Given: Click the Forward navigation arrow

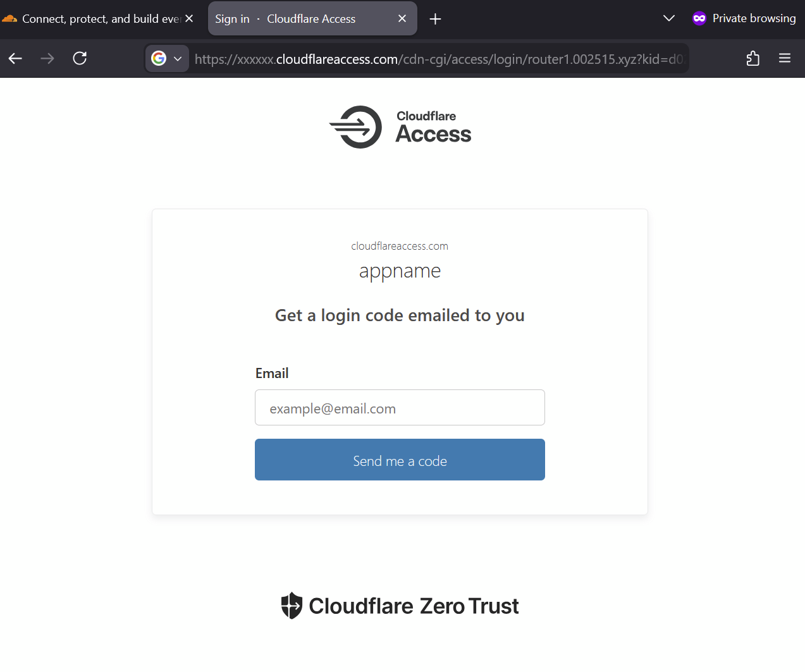Looking at the screenshot, I should click(x=47, y=59).
